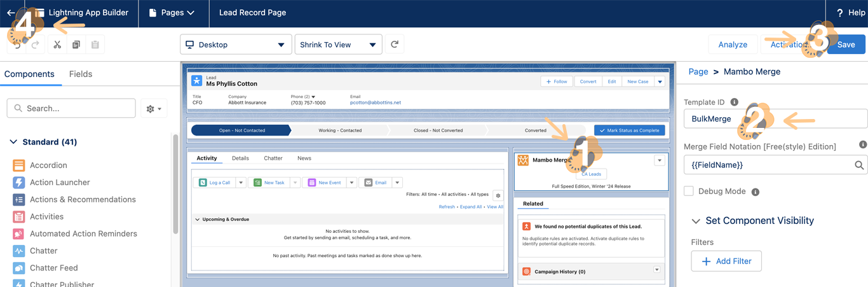Click the Template ID info icon
Image resolution: width=868 pixels, height=287 pixels.
pos(735,102)
